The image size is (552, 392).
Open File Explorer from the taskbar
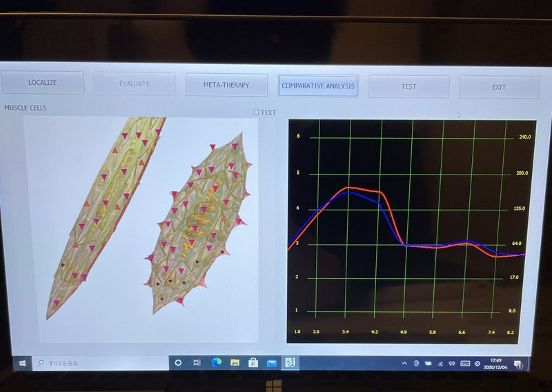[x=235, y=363]
